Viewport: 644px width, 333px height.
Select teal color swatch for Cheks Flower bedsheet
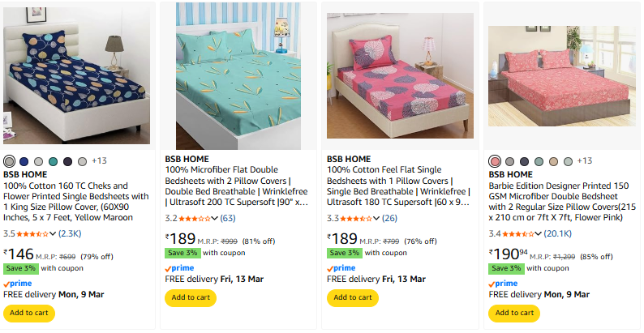(x=53, y=161)
